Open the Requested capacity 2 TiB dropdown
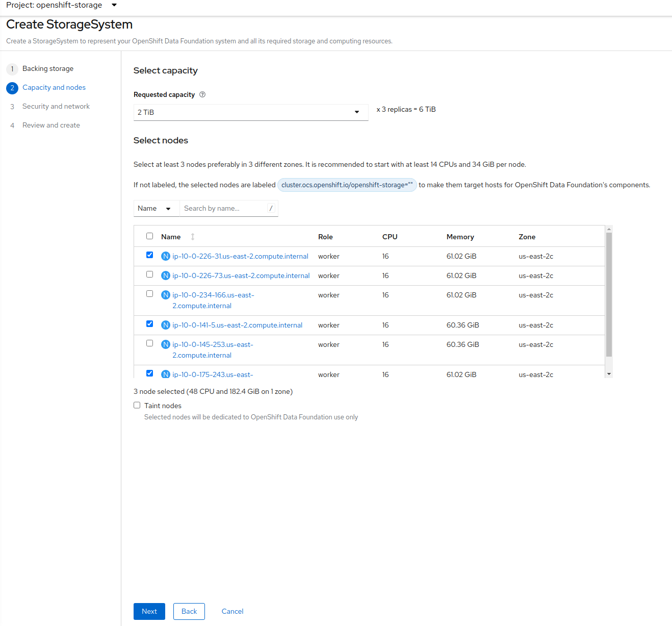 [x=251, y=112]
